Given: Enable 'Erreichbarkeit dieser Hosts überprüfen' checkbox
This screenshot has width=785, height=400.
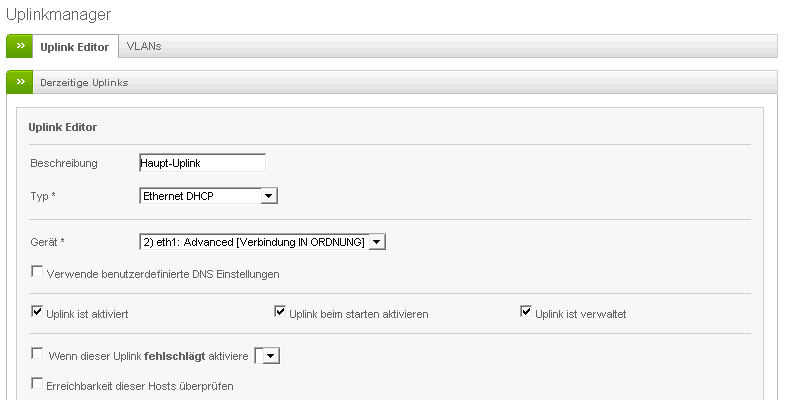Looking at the screenshot, I should click(x=38, y=383).
